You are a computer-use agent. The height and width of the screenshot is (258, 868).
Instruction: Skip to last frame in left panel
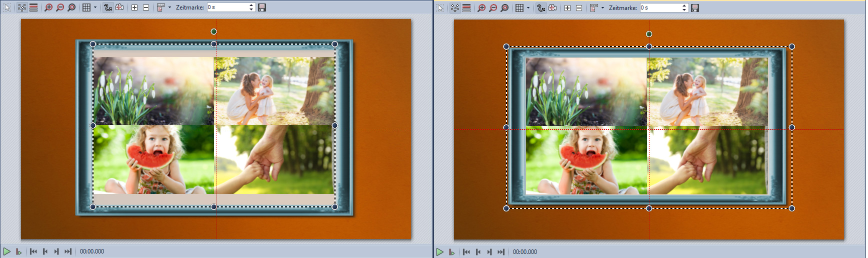[x=68, y=251]
